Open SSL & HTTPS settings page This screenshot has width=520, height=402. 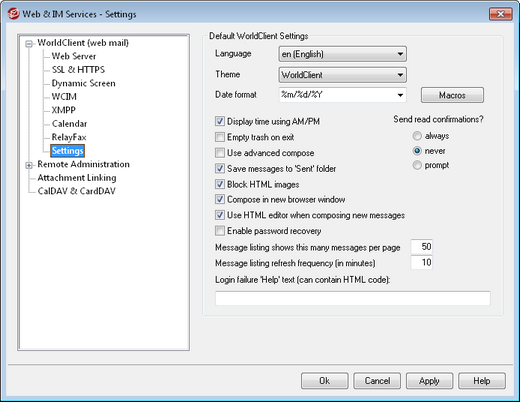tap(78, 70)
